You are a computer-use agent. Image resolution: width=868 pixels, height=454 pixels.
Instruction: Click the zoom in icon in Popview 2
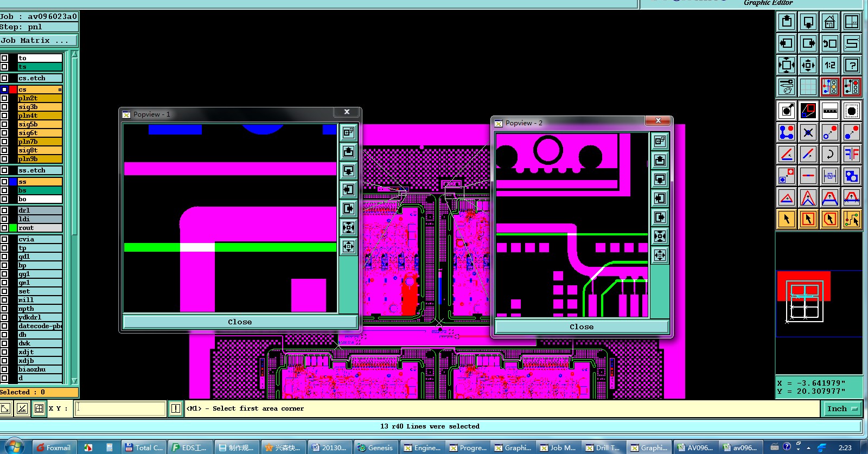[660, 236]
